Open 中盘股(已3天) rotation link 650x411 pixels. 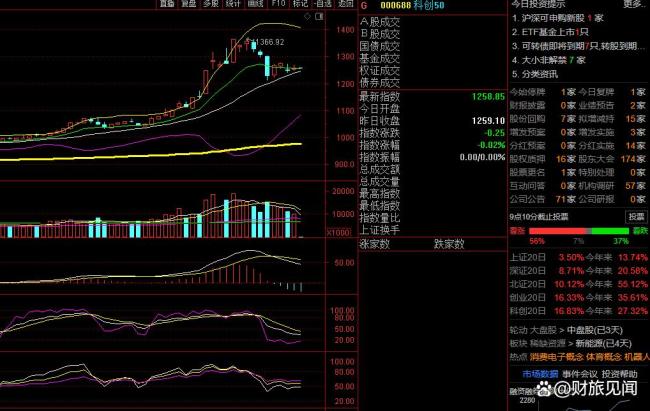pos(595,331)
